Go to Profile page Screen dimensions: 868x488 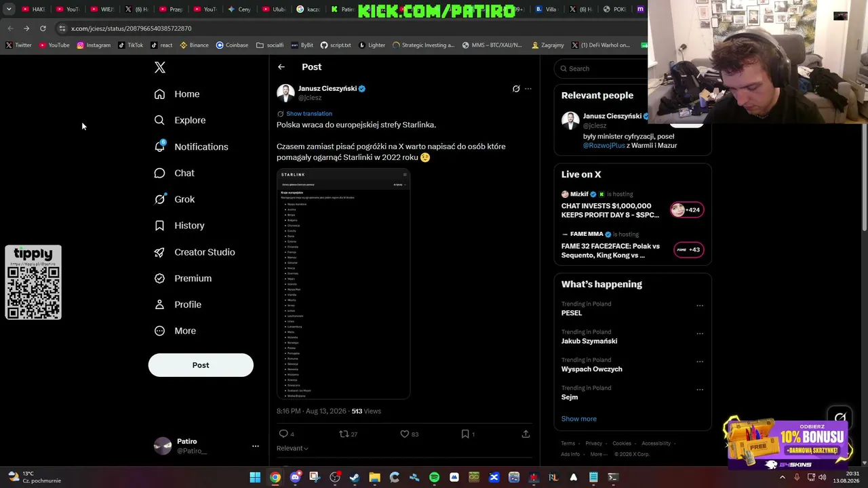[178, 304]
